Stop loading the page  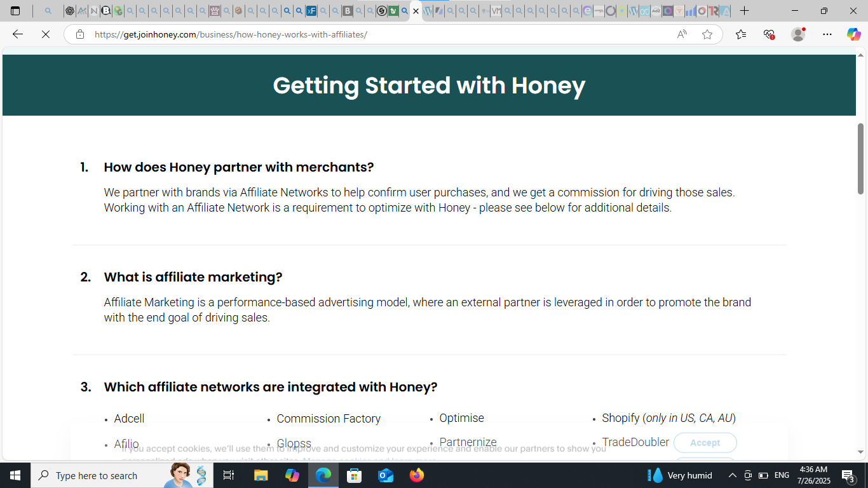[x=46, y=34]
